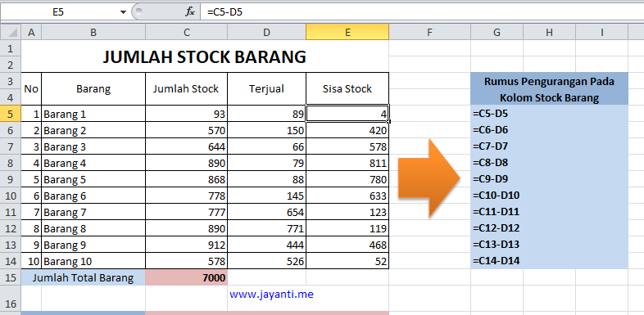The height and width of the screenshot is (315, 644).
Task: Select highlighted column E header
Action: (347, 32)
